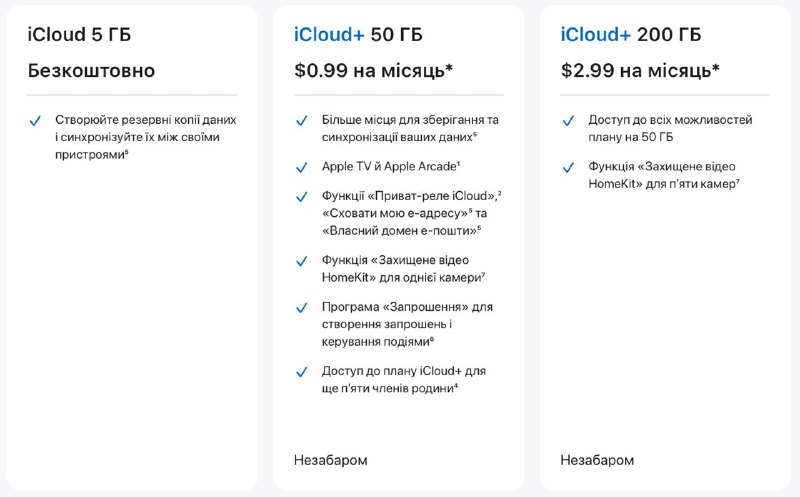The image size is (800, 497).
Task: Open the iCloud+ 50 ГБ plan title
Action: [358, 35]
